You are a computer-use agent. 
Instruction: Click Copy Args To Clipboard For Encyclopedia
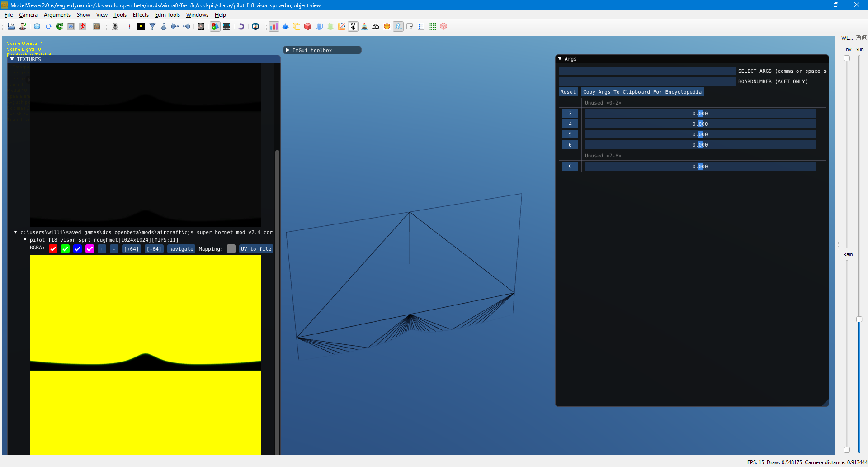tap(642, 92)
